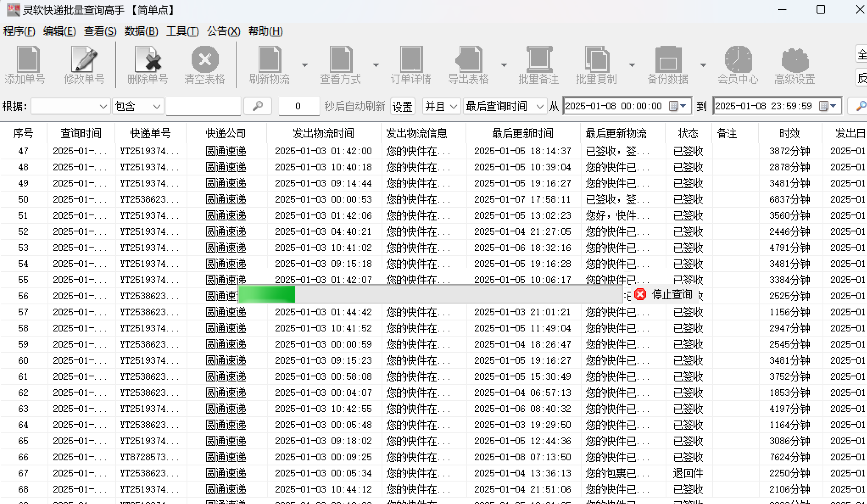
Task: Click the 设置 auto-refresh button
Action: coord(402,106)
